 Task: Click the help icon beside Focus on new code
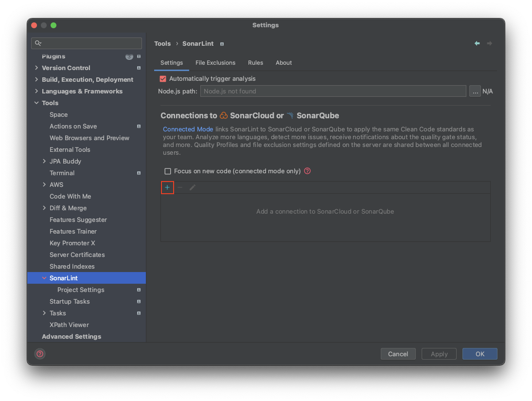[x=307, y=171]
